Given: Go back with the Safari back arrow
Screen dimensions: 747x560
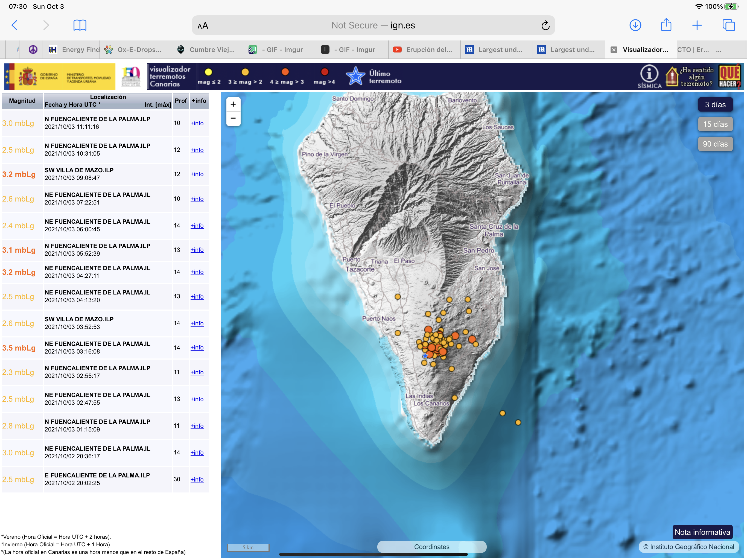Looking at the screenshot, I should (x=14, y=25).
